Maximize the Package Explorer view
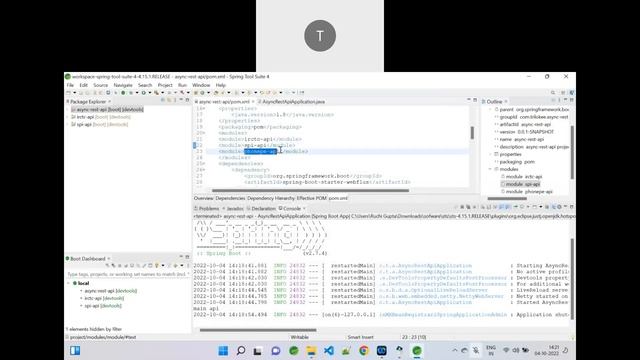Screen dimensions: 640x360 (187, 100)
